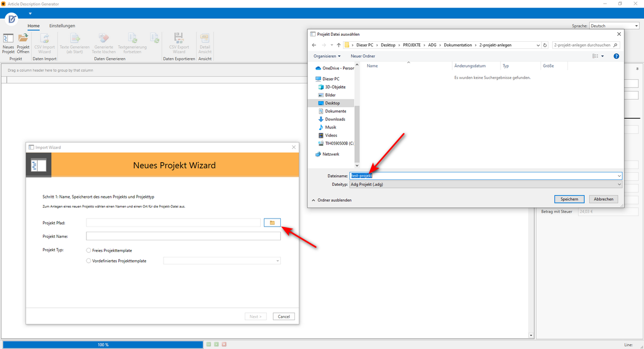Switch to the Home ribbon tab
The height and width of the screenshot is (349, 644).
(34, 26)
